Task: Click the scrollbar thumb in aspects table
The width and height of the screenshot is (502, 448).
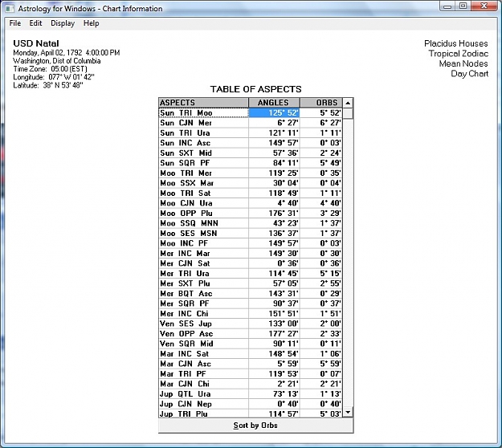Action: pyautogui.click(x=348, y=113)
